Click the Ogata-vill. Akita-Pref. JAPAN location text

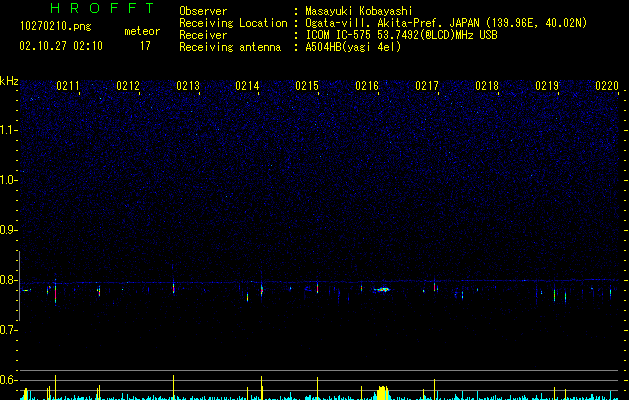pos(446,23)
